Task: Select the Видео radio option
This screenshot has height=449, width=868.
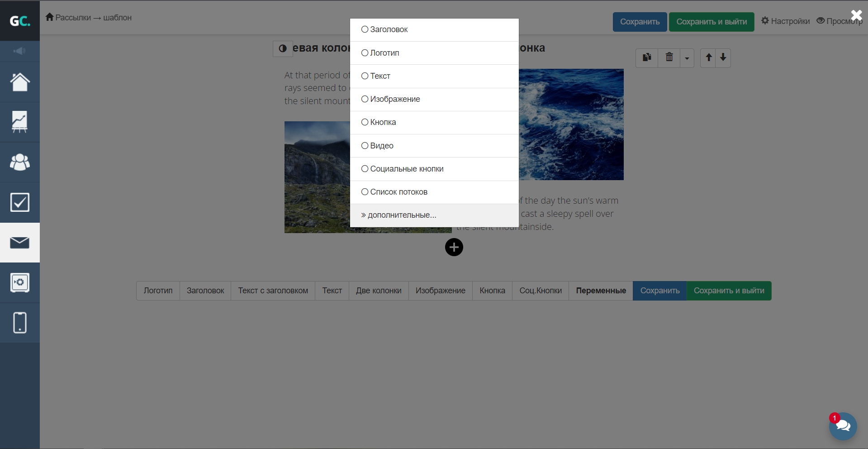Action: coord(365,146)
